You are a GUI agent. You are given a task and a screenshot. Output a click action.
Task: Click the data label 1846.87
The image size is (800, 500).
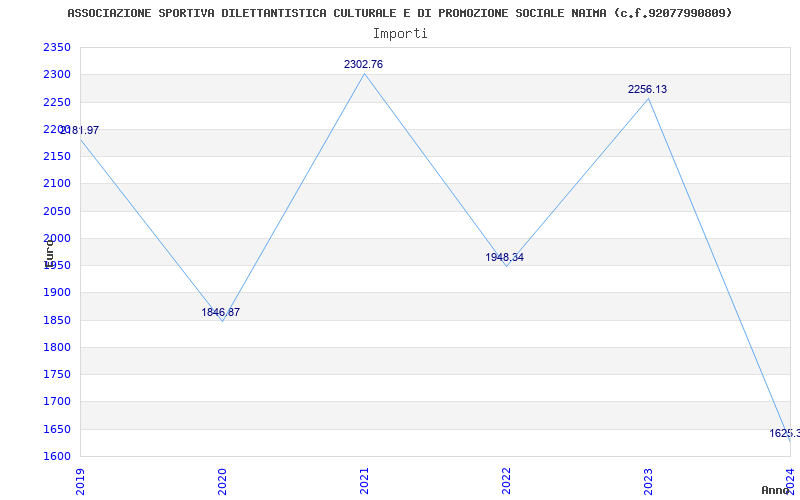220,312
